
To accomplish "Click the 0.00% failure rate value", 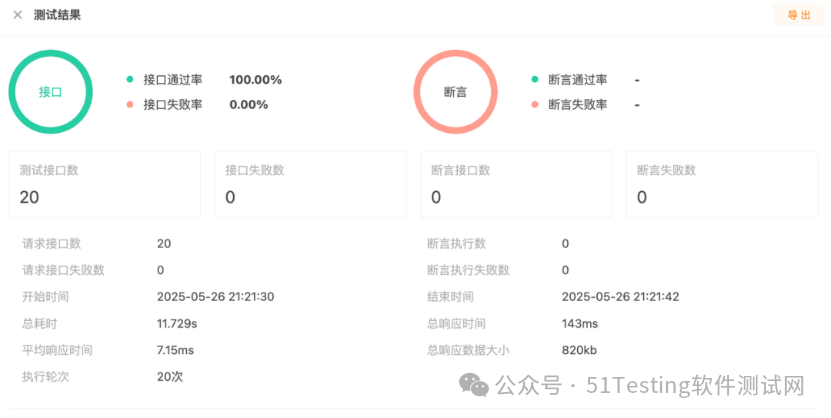I will coord(249,104).
